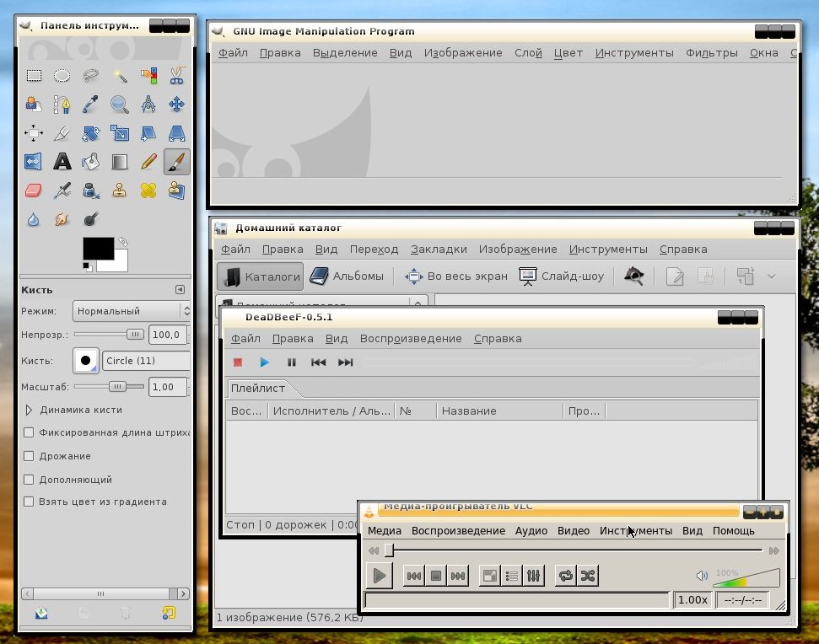Toggle 'Дополняющий' checkbox

(x=29, y=480)
